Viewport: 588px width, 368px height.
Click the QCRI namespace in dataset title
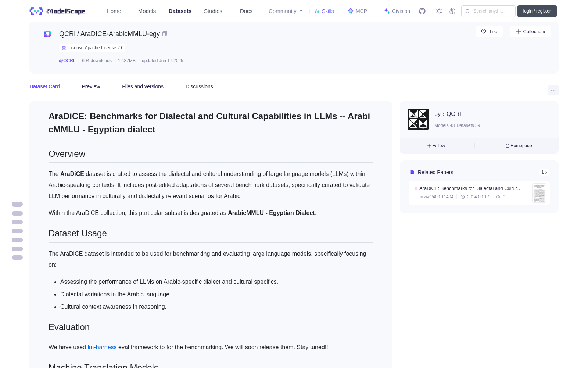pyautogui.click(x=67, y=34)
